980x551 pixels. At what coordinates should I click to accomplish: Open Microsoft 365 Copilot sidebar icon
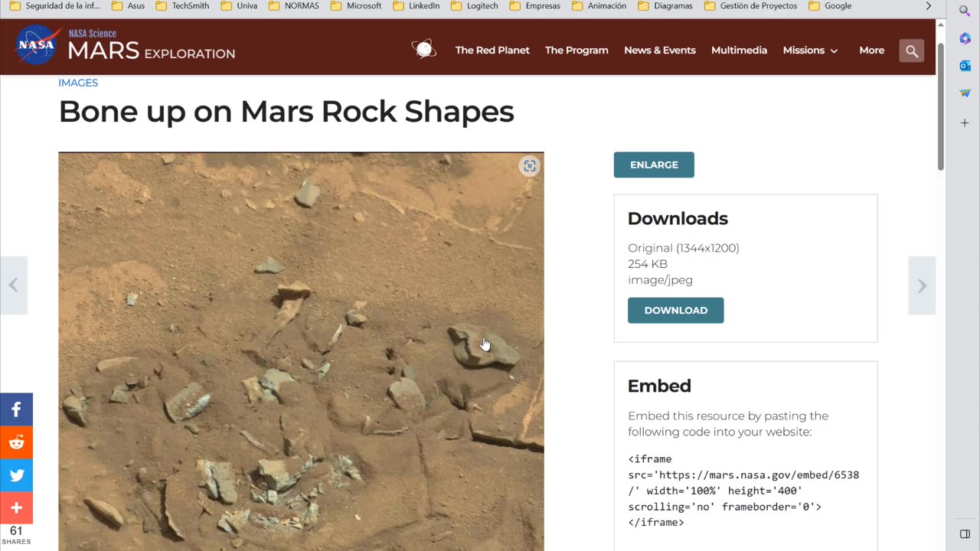[x=965, y=38]
